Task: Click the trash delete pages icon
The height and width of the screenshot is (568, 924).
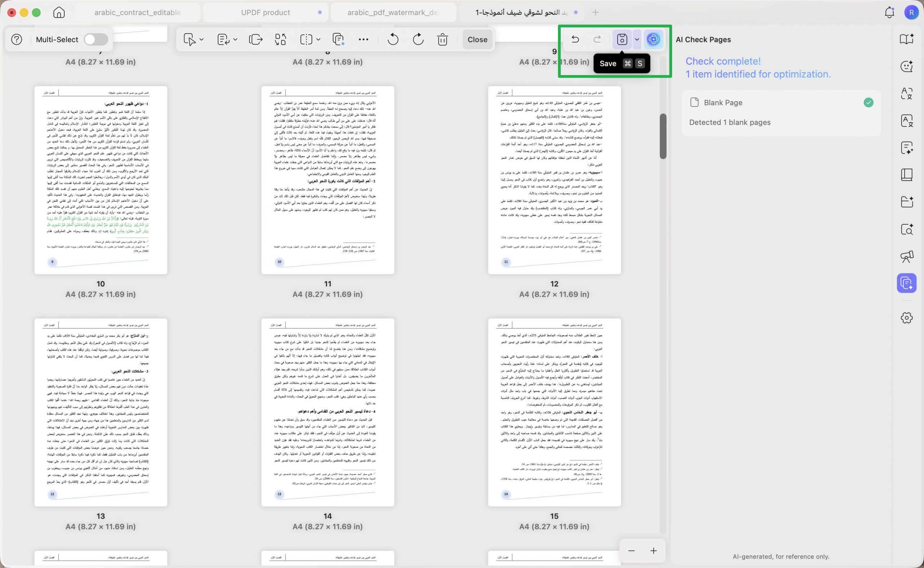Action: (x=443, y=39)
